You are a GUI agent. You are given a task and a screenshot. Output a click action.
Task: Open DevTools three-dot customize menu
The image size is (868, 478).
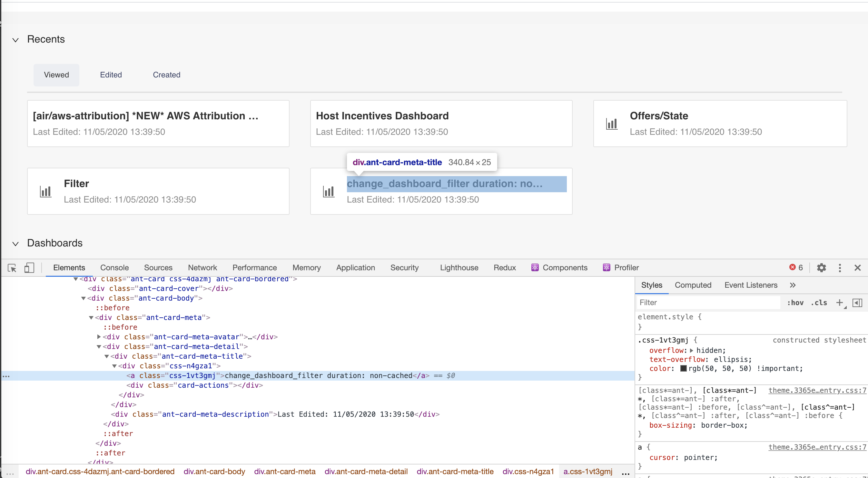(x=840, y=268)
